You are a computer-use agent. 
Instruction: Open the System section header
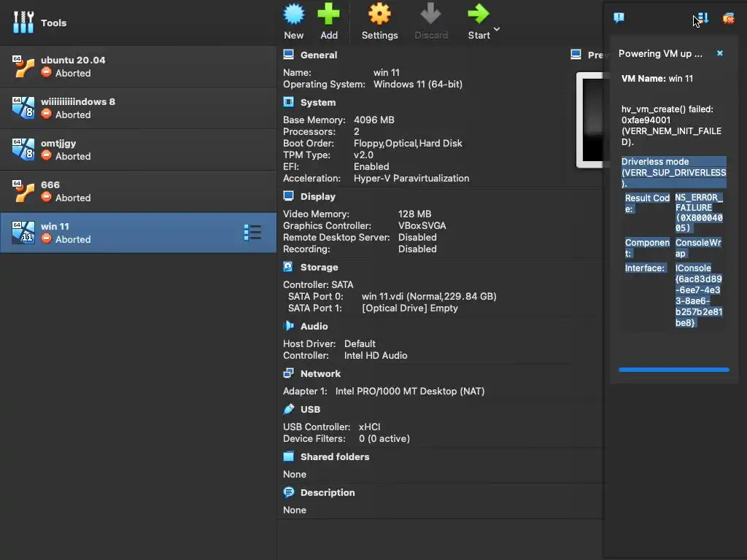[x=318, y=102]
